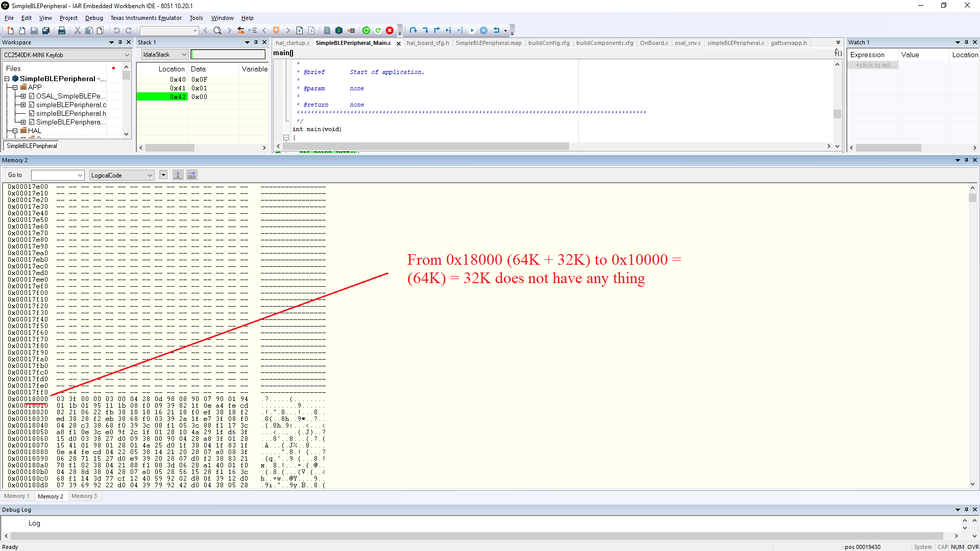The width and height of the screenshot is (980, 551).
Task: Close the SimpleBLEPeripheral_Main.c editor tab
Action: [x=399, y=43]
